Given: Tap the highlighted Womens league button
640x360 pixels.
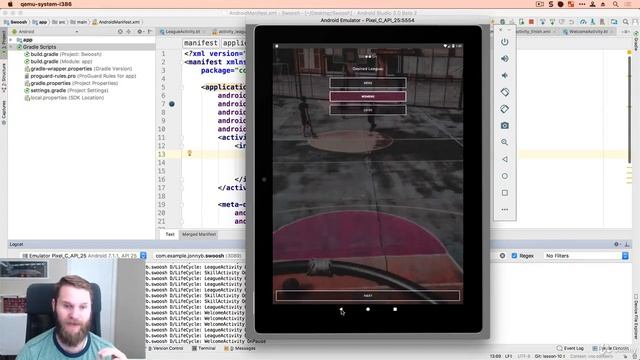Looking at the screenshot, I should click(x=368, y=96).
